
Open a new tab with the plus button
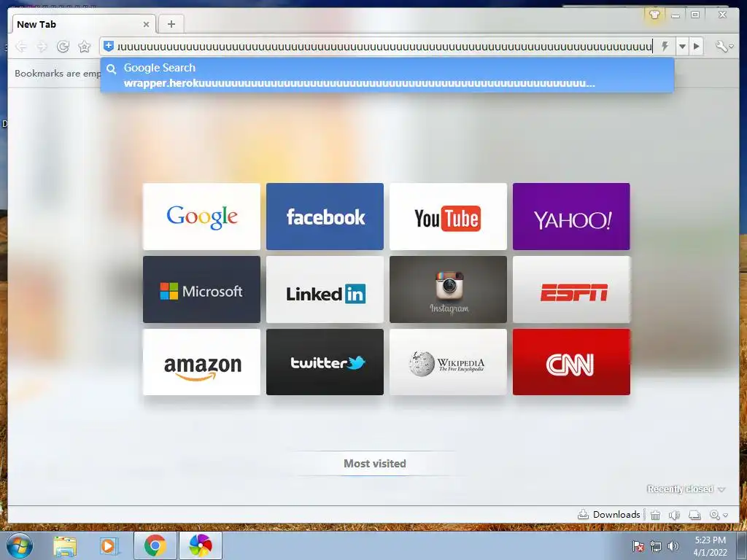tap(171, 24)
